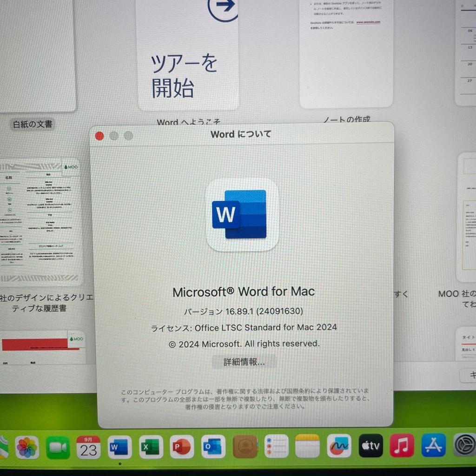
Task: Open Reminders from the Dock
Action: (x=276, y=446)
